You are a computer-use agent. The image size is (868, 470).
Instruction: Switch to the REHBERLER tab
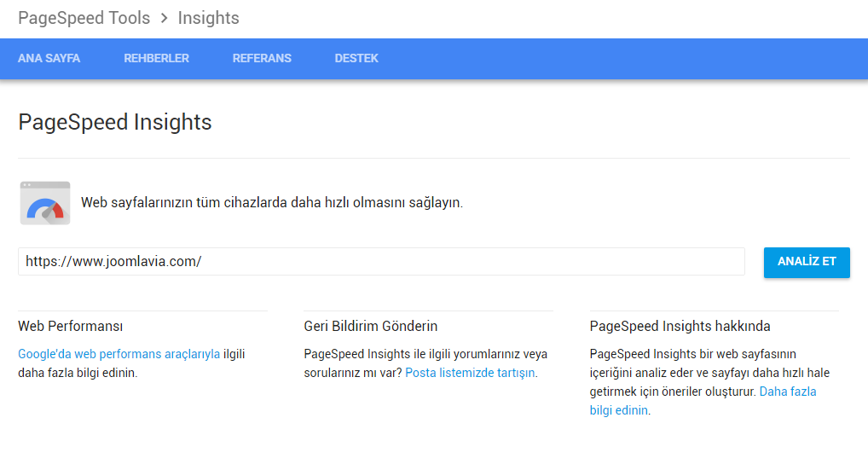pyautogui.click(x=156, y=59)
